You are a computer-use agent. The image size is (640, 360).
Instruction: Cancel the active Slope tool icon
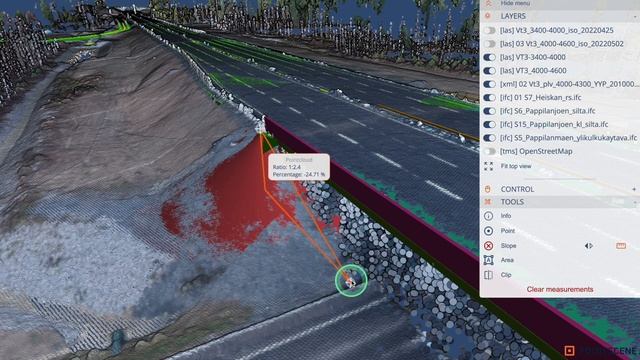(489, 246)
